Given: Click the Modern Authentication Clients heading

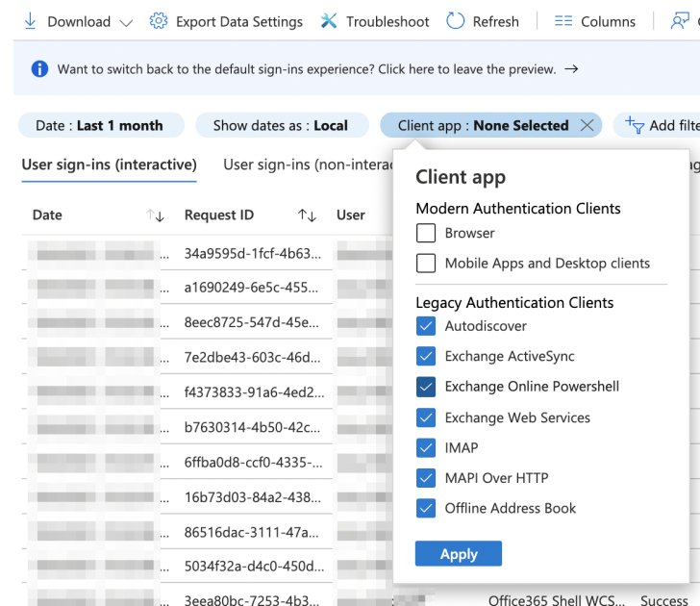Looking at the screenshot, I should tap(518, 209).
